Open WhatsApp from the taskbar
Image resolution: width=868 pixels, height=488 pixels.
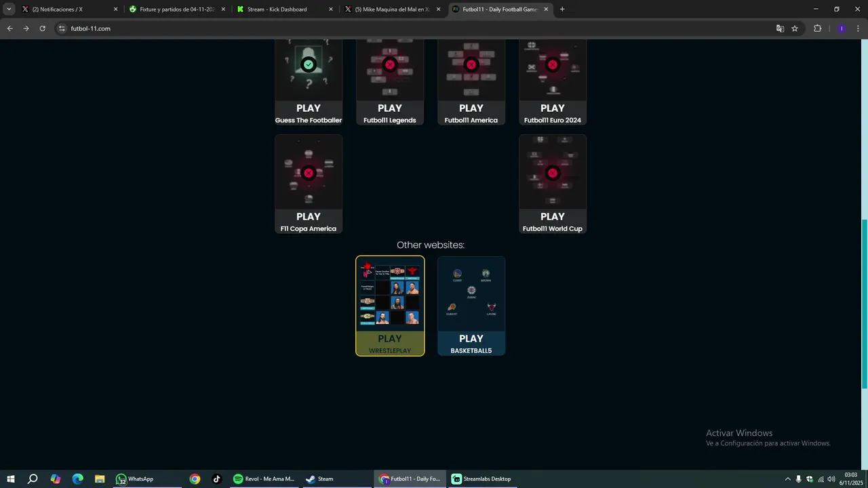146,479
